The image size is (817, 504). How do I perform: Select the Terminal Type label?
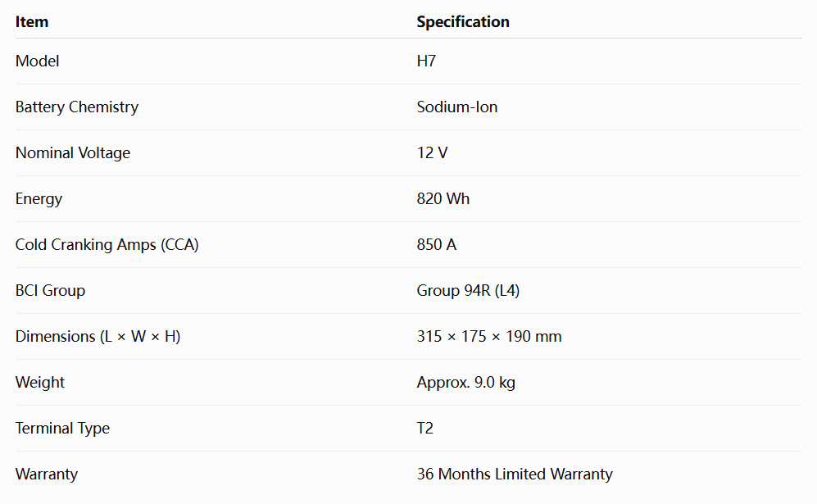pos(62,428)
